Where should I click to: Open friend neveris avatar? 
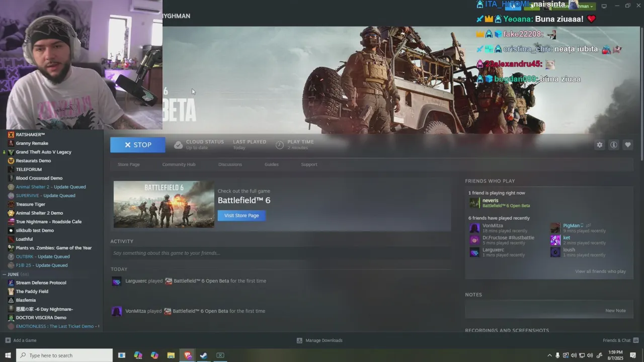474,203
